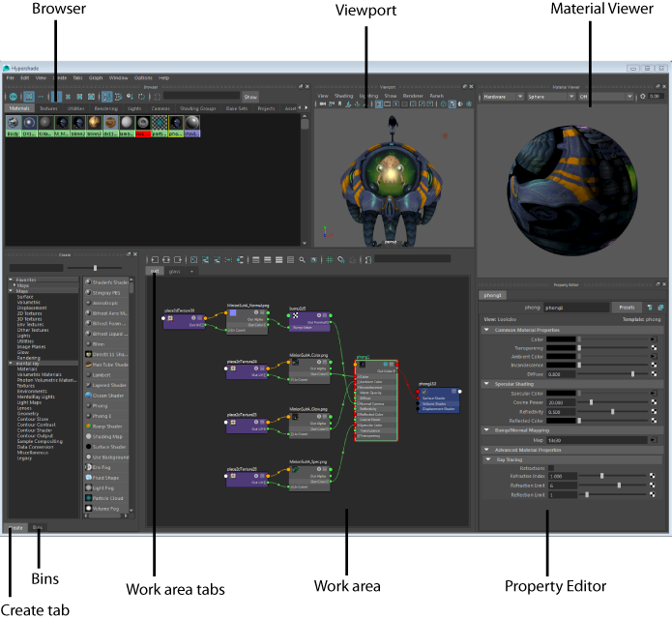Click the bookmark icon in Viewport toolbar

coord(339,104)
